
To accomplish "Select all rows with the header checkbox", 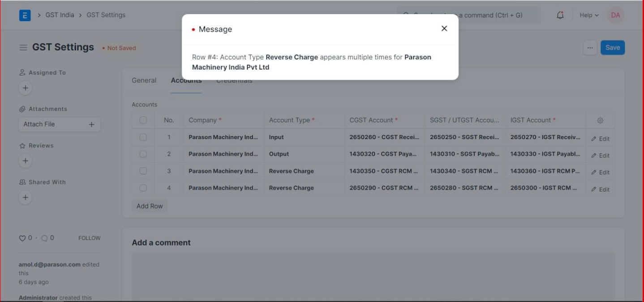I will click(x=143, y=120).
